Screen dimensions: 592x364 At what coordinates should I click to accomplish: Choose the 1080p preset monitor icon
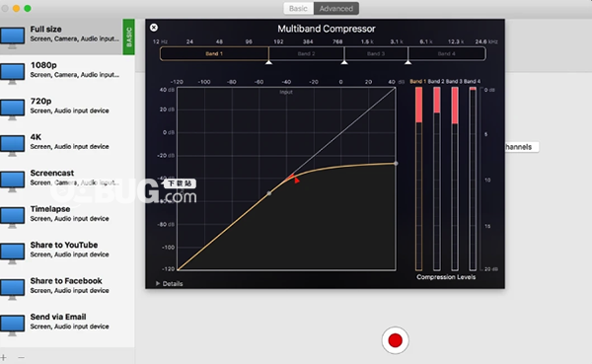(x=12, y=73)
